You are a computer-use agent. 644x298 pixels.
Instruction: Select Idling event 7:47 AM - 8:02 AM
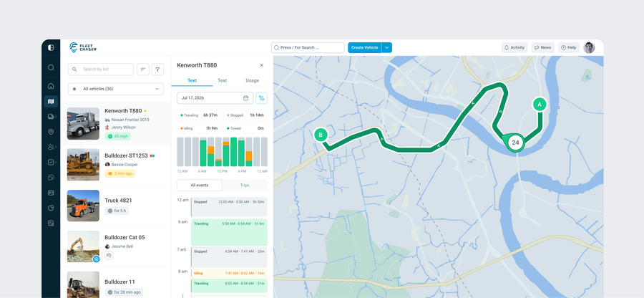click(229, 273)
